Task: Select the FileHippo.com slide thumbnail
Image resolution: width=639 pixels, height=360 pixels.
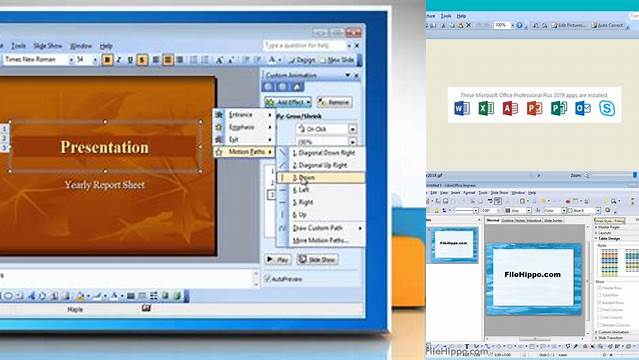Action: [454, 244]
